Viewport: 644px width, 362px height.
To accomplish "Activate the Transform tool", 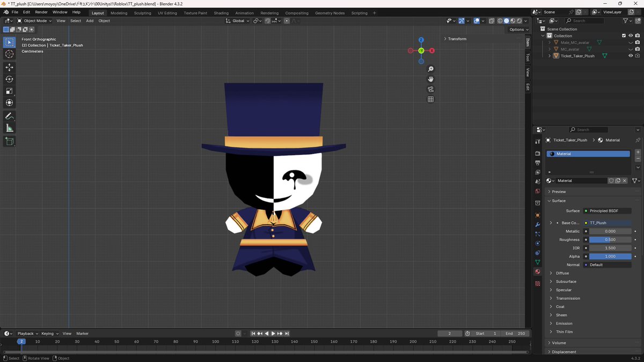I will [x=9, y=102].
